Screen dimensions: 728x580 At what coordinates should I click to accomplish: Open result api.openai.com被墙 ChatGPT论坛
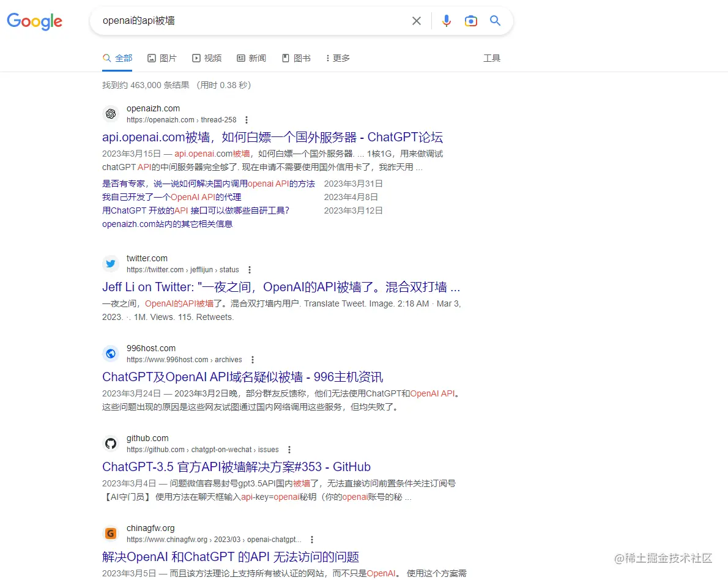tap(272, 137)
